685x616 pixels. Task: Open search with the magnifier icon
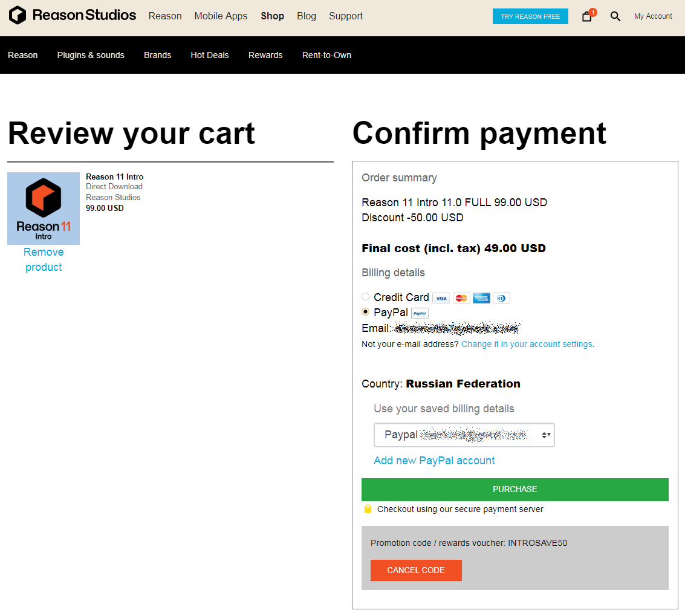pyautogui.click(x=615, y=16)
